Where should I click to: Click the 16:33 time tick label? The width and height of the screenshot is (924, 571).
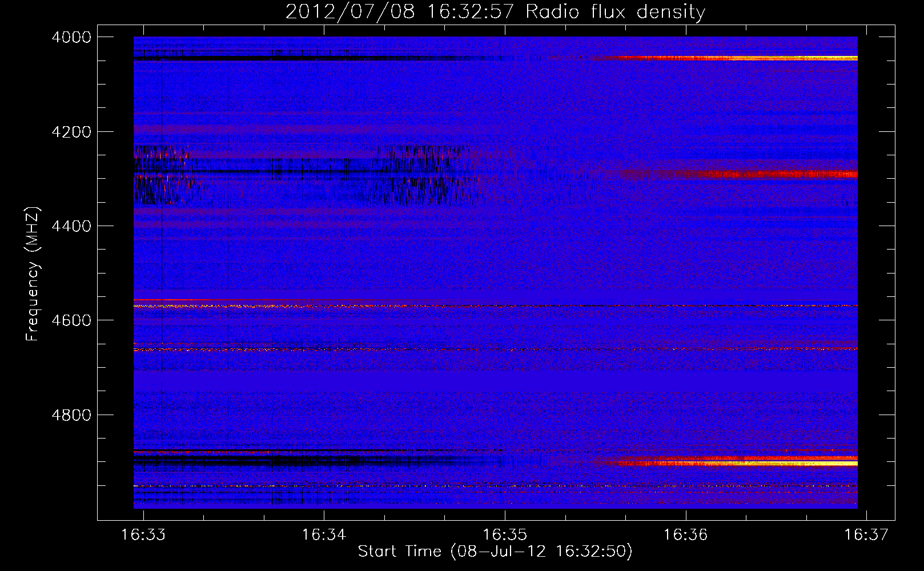(143, 534)
